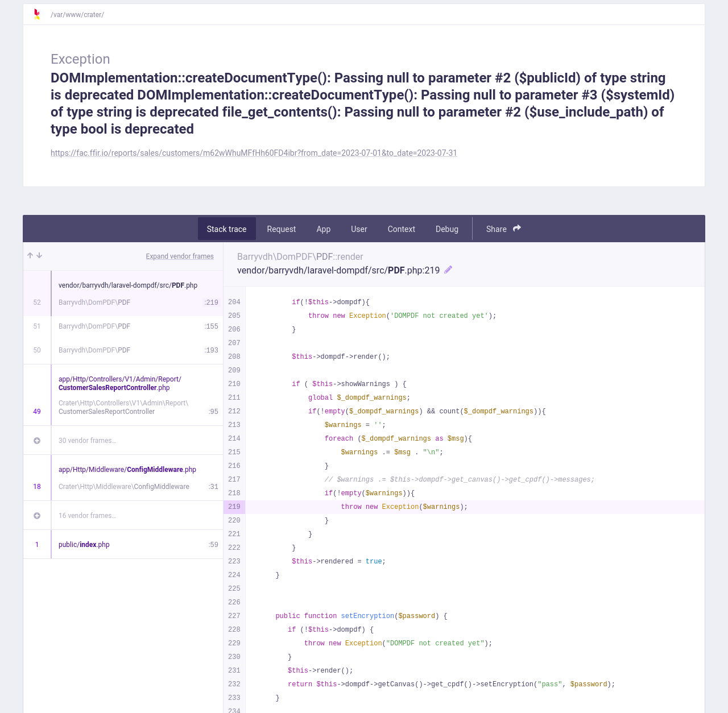Screen dimensions: 728x713
Task: Expand the 16 vendor frames group
Action: [37, 515]
